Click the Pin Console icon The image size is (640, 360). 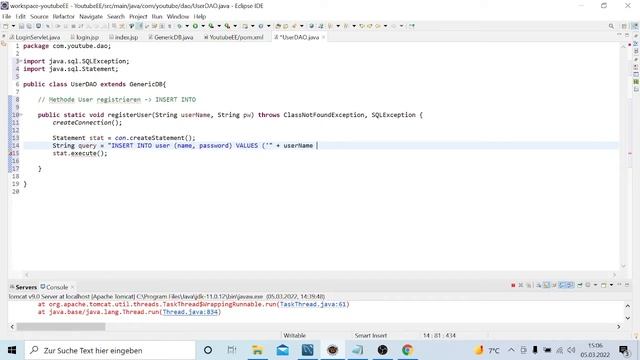(580, 285)
